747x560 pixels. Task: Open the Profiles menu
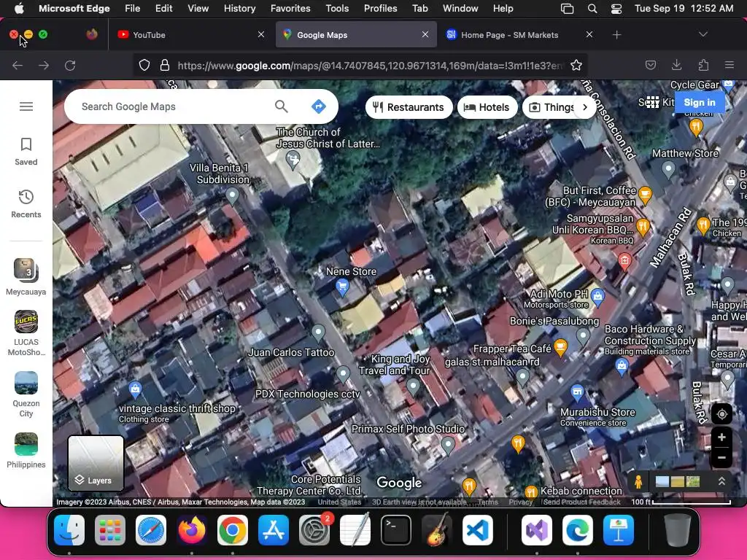pos(380,8)
